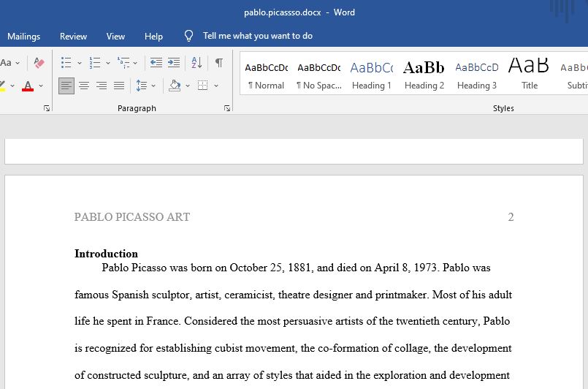This screenshot has width=588, height=389.
Task: Click the Shading paint bucket icon
Action: tap(175, 86)
